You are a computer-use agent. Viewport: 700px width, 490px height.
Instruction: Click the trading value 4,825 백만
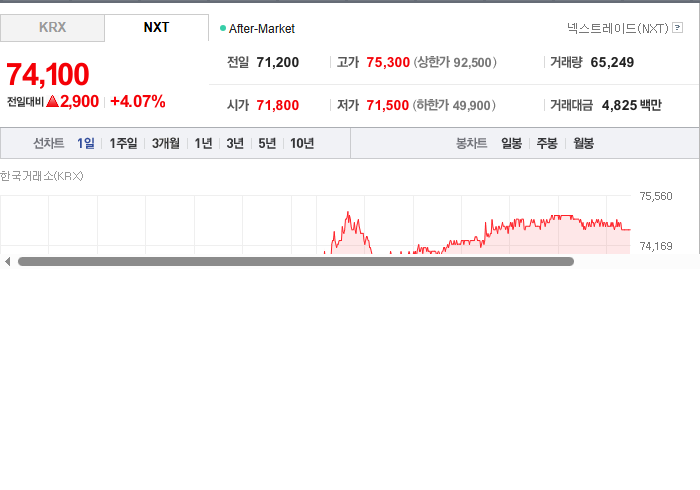(632, 105)
